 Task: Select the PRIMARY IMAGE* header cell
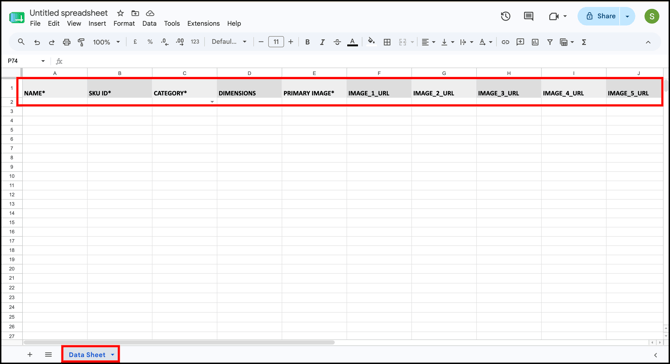click(314, 88)
